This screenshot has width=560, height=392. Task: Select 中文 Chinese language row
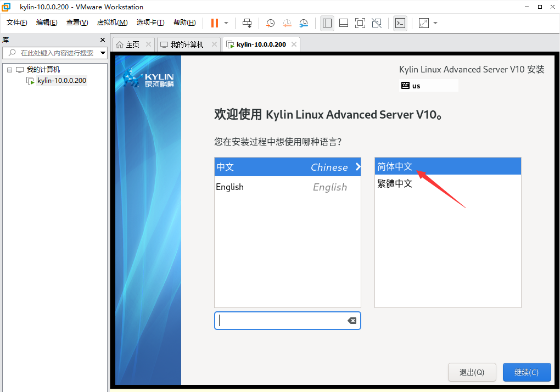[288, 167]
